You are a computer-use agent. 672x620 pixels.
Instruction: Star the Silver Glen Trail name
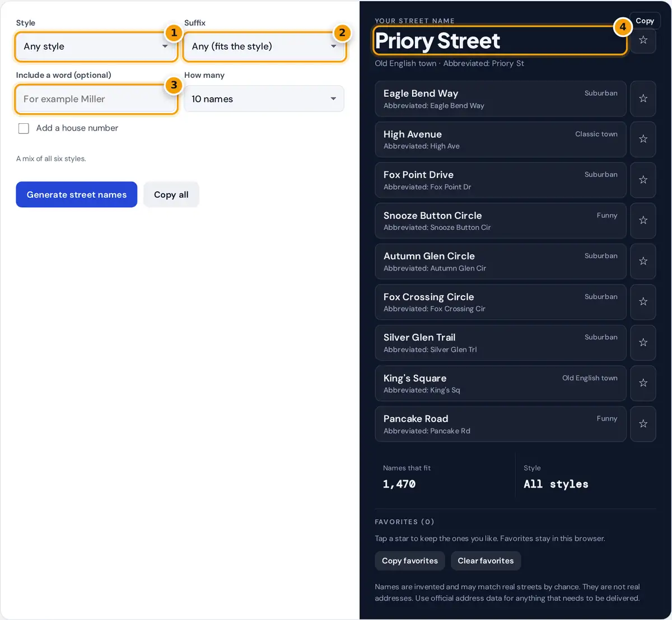point(643,342)
